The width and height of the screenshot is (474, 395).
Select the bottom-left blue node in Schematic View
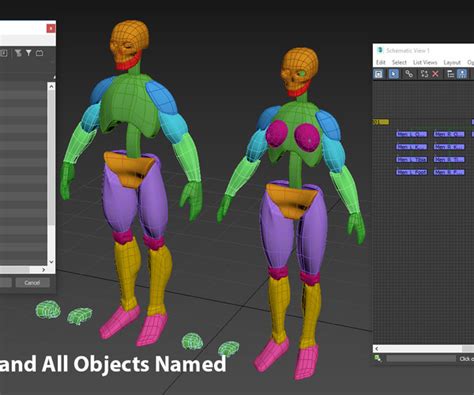412,172
